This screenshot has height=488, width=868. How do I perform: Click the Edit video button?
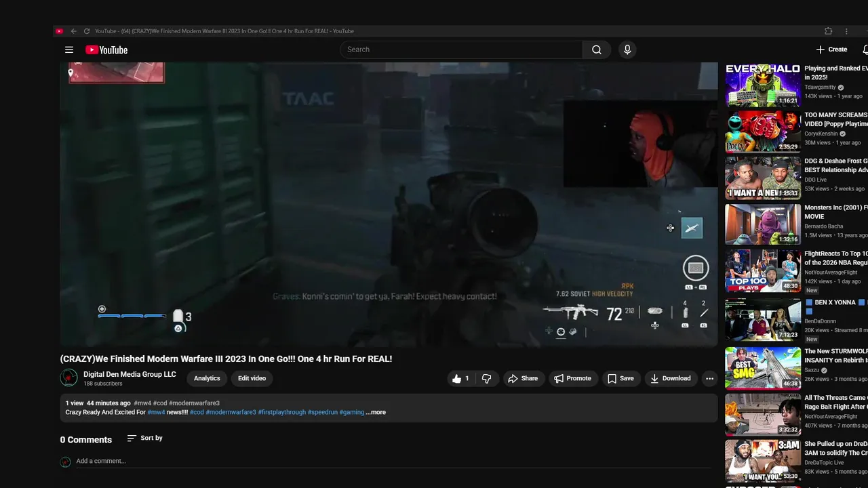click(x=252, y=378)
